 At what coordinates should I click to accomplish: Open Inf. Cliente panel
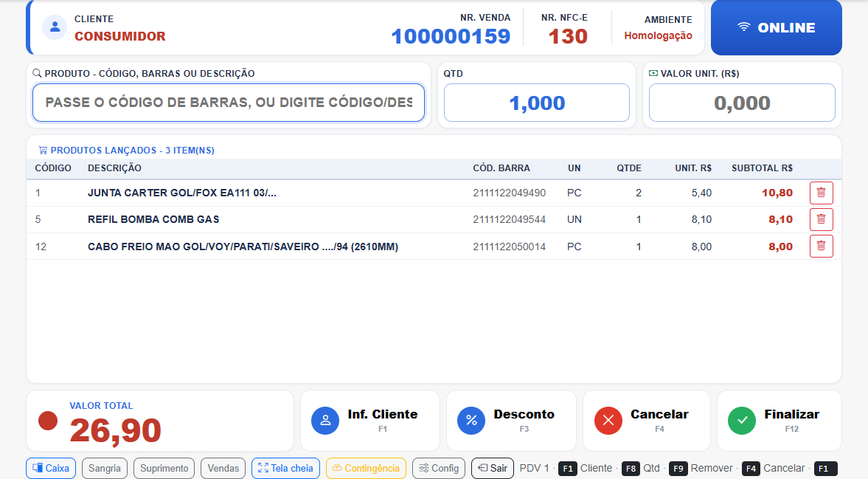click(x=370, y=420)
